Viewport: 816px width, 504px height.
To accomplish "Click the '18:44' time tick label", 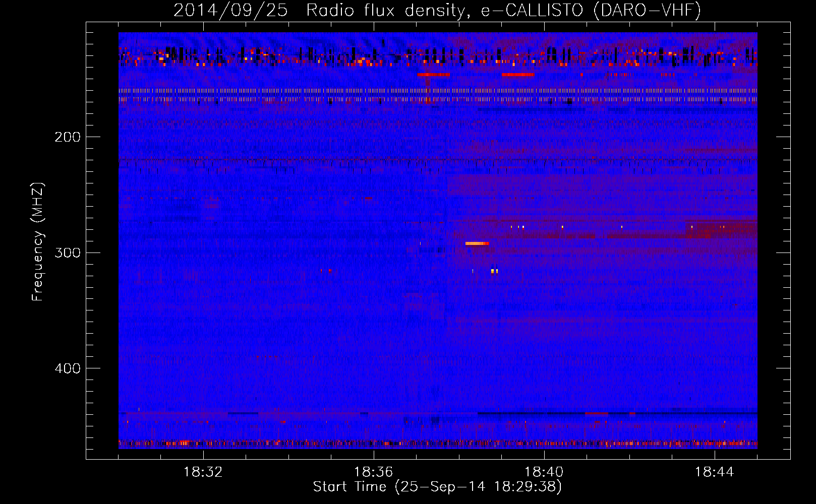I will [715, 472].
